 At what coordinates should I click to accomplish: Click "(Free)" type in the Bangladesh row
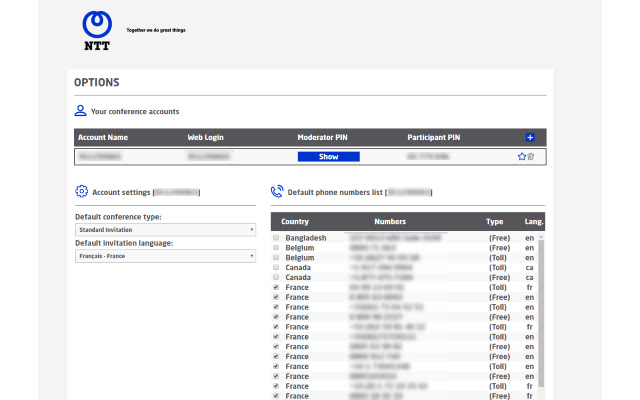point(500,238)
